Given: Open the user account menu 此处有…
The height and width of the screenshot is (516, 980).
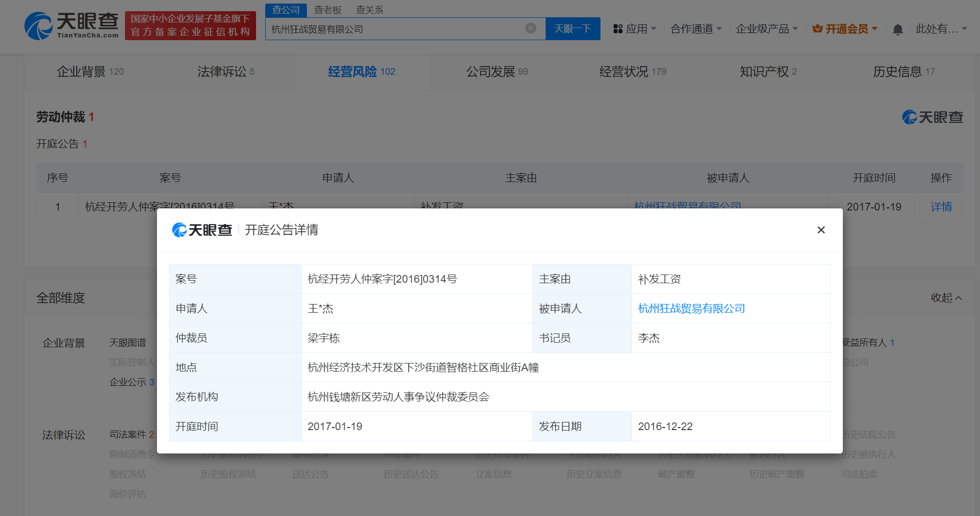Looking at the screenshot, I should pos(941,29).
